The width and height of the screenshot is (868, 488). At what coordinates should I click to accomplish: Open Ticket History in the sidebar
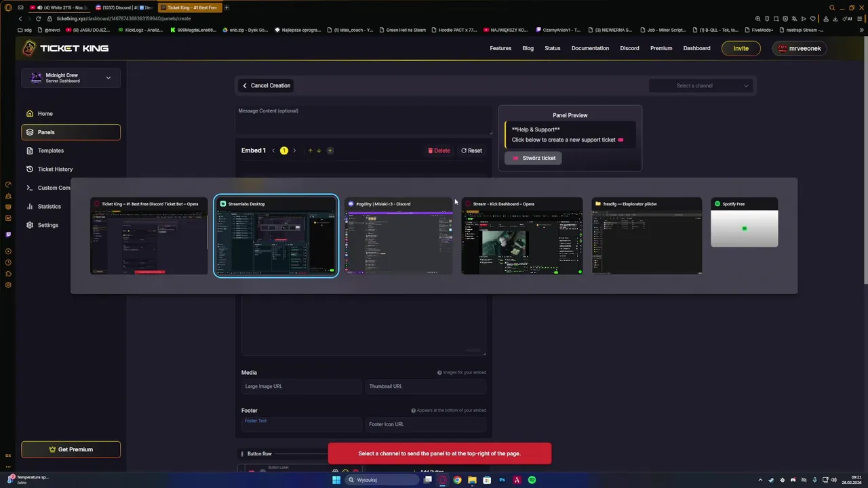pyautogui.click(x=71, y=169)
